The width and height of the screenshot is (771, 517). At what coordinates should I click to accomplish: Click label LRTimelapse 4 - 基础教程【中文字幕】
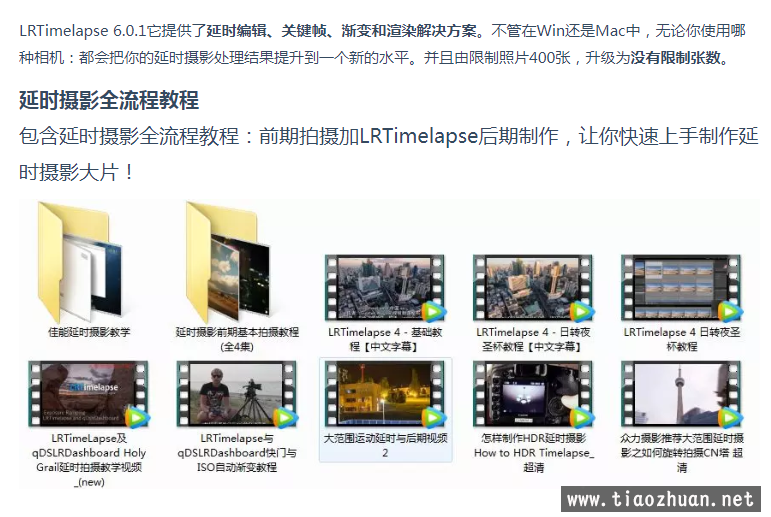pos(385,339)
